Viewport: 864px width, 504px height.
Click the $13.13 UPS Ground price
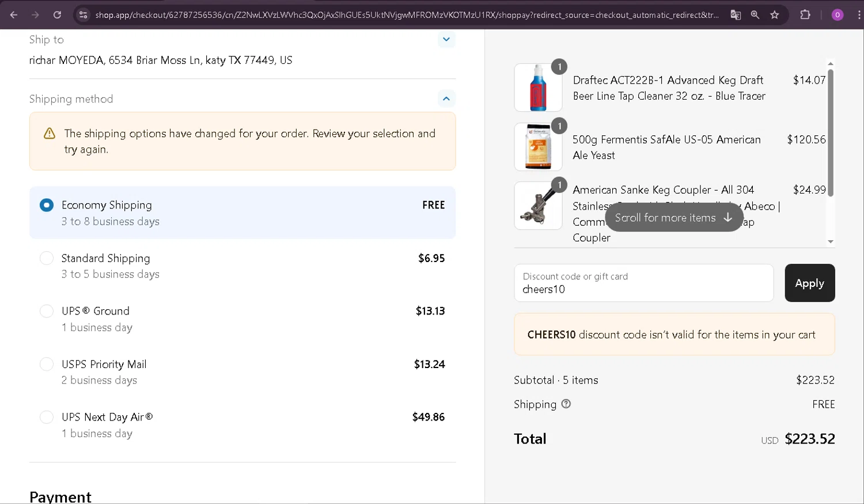click(x=430, y=311)
